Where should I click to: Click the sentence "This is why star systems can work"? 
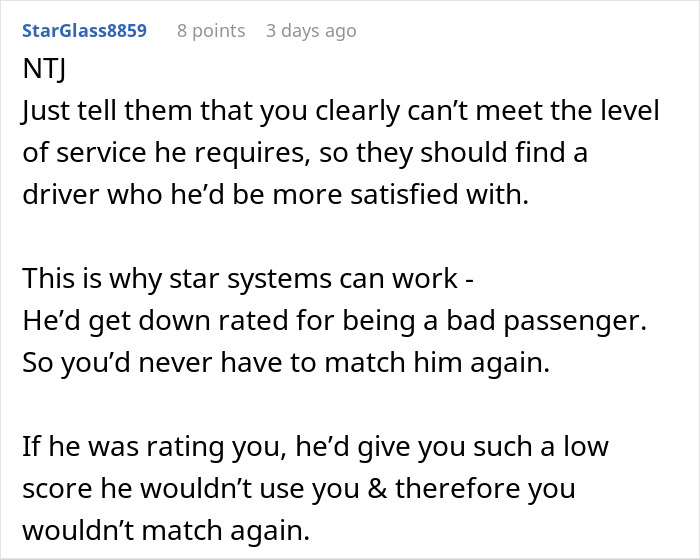click(248, 280)
